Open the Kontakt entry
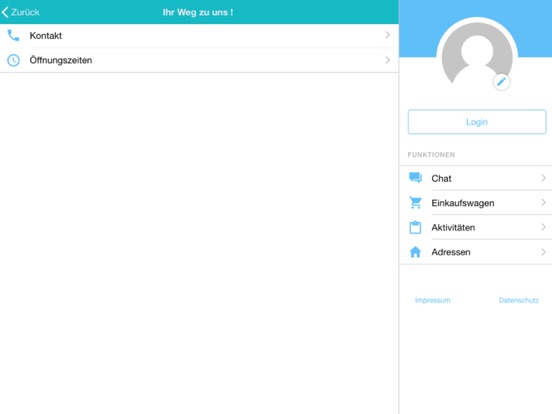Screen dimensions: 552x414 click(199, 36)
